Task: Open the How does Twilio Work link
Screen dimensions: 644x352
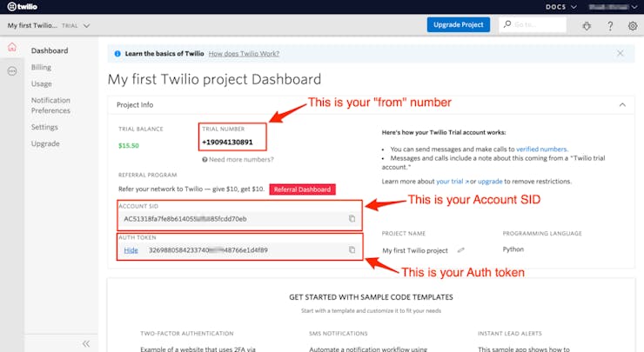Action: (244, 53)
